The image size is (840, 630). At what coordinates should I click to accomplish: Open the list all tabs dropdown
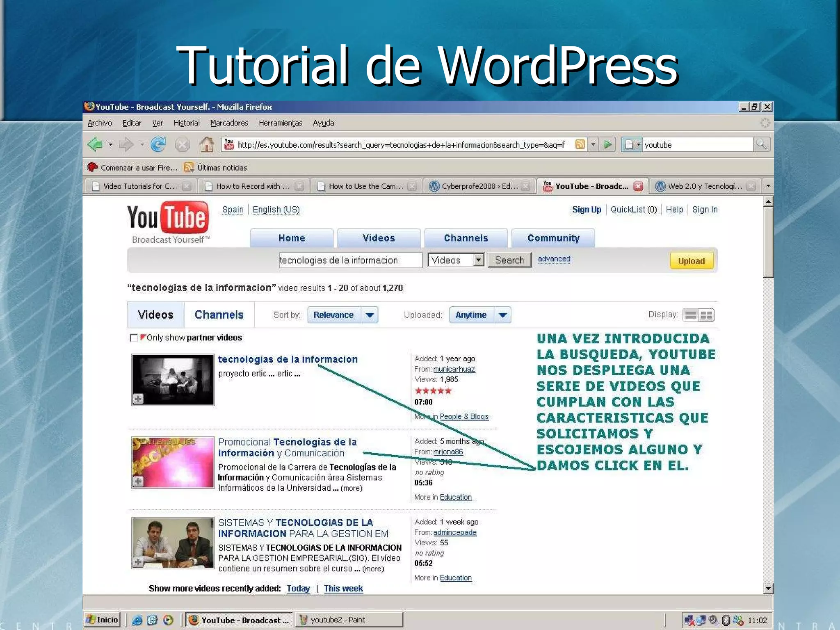tap(768, 186)
